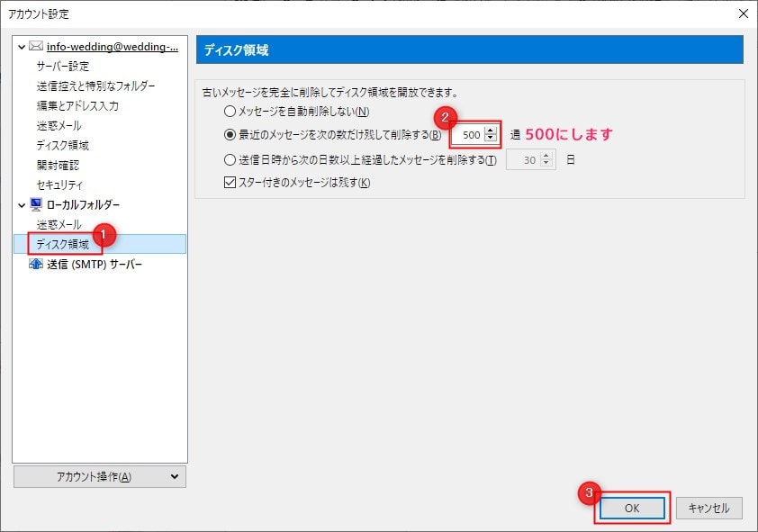This screenshot has height=532, width=758.
Task: Click the message count field showing 500
Action: click(x=466, y=135)
